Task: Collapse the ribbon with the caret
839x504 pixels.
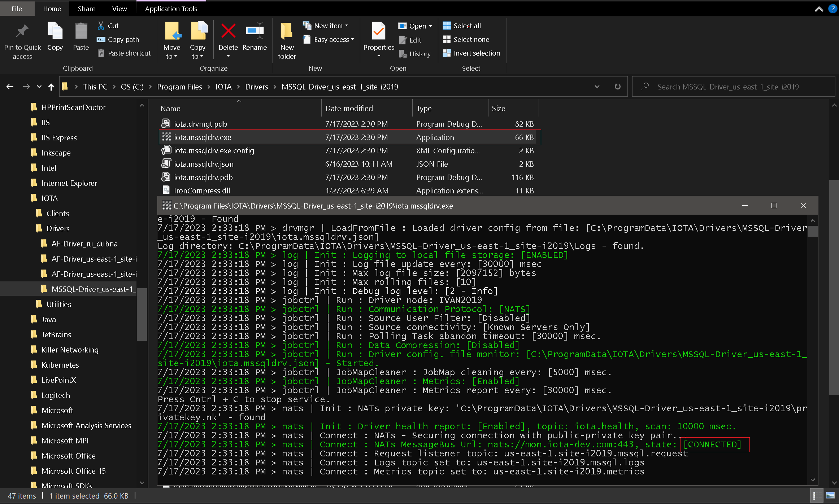Action: [819, 9]
